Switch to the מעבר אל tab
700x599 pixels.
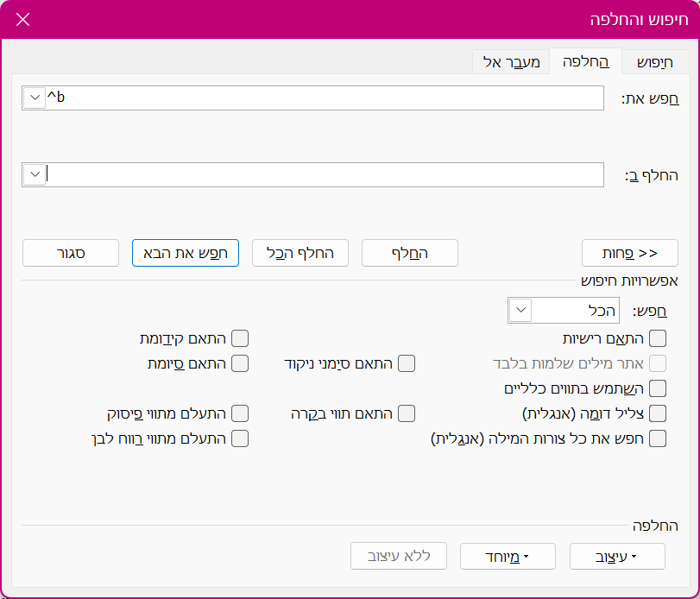pos(511,62)
